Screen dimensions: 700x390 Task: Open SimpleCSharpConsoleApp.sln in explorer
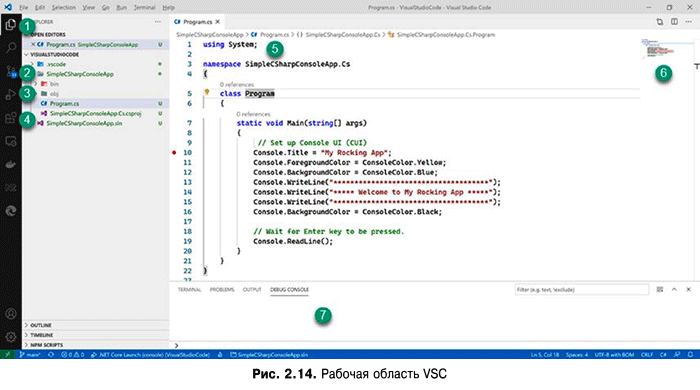click(x=84, y=123)
